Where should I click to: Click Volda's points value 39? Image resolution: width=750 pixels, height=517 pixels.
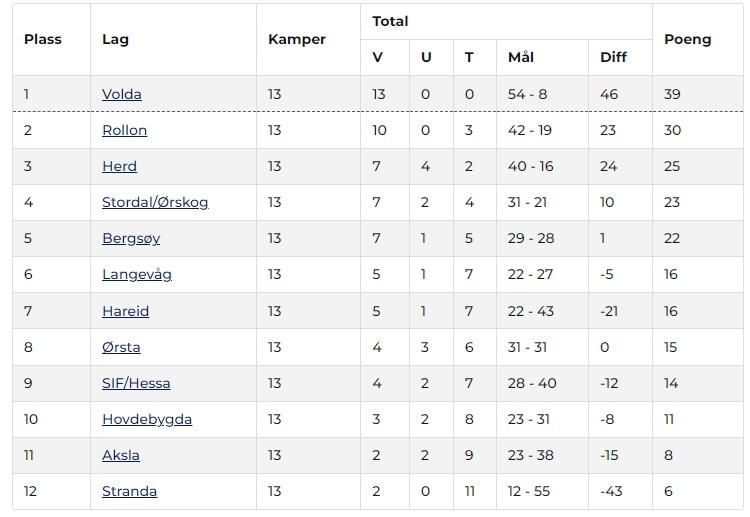coord(672,94)
